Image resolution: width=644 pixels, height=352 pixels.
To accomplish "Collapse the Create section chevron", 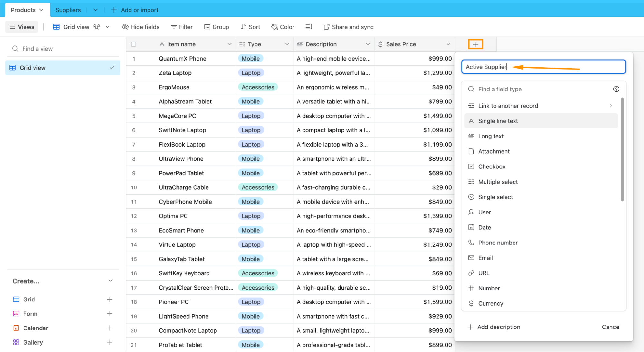I will point(111,281).
